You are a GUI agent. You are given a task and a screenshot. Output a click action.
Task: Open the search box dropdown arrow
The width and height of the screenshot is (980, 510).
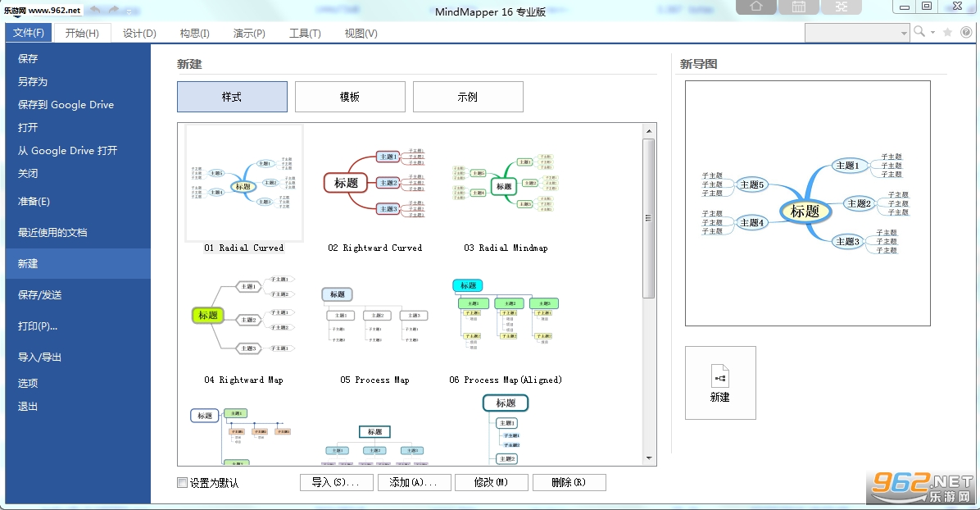905,33
